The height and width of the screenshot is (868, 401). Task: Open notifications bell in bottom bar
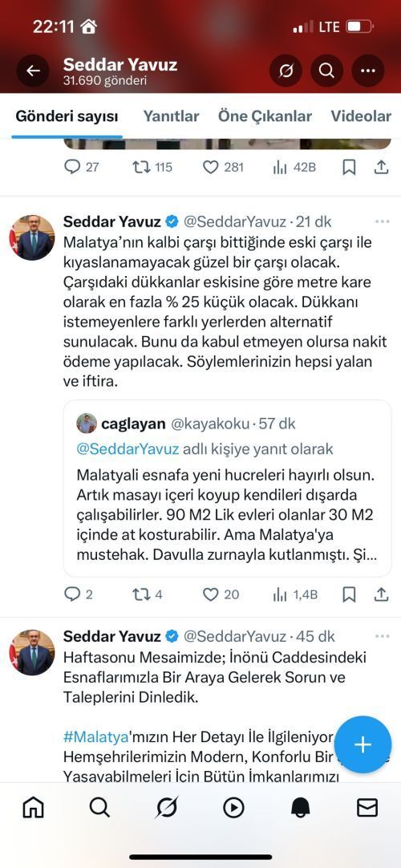point(300,808)
